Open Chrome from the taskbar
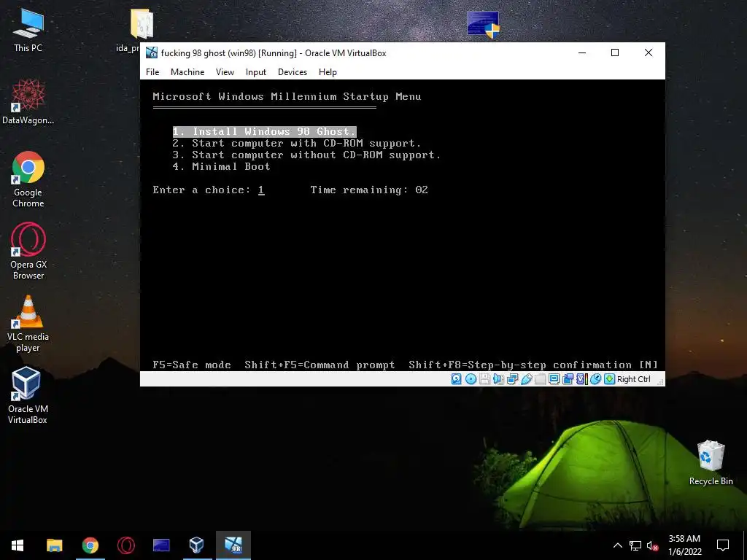The width and height of the screenshot is (747, 560). [90, 545]
